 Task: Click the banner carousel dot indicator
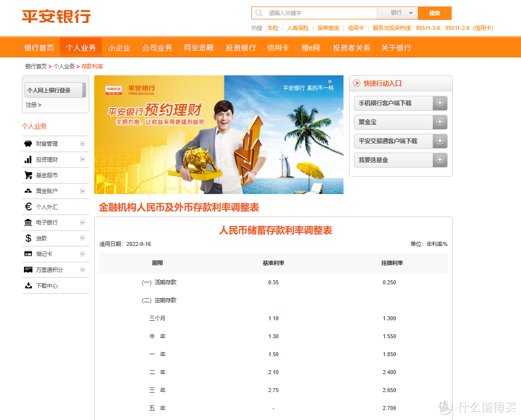330,81
